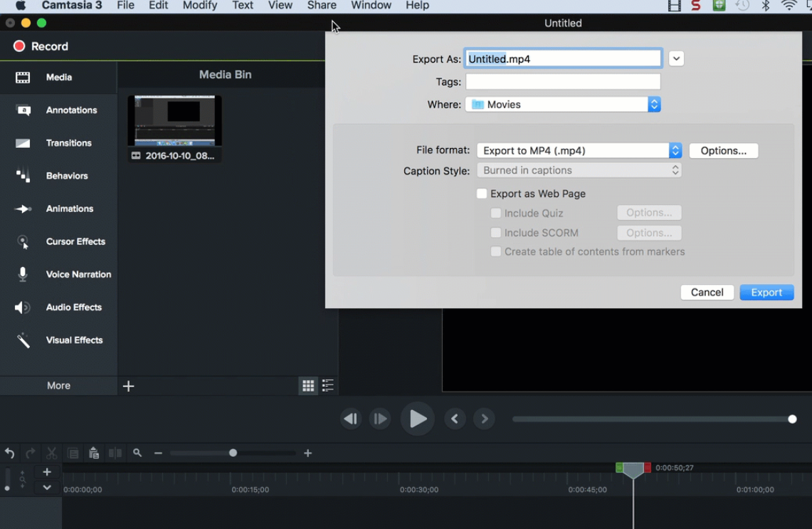Open the Annotations tab

click(58, 110)
